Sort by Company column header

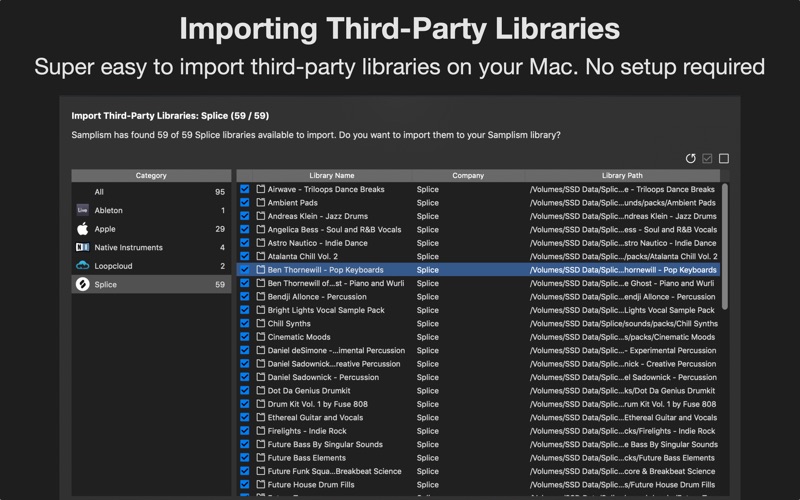pyautogui.click(x=468, y=176)
